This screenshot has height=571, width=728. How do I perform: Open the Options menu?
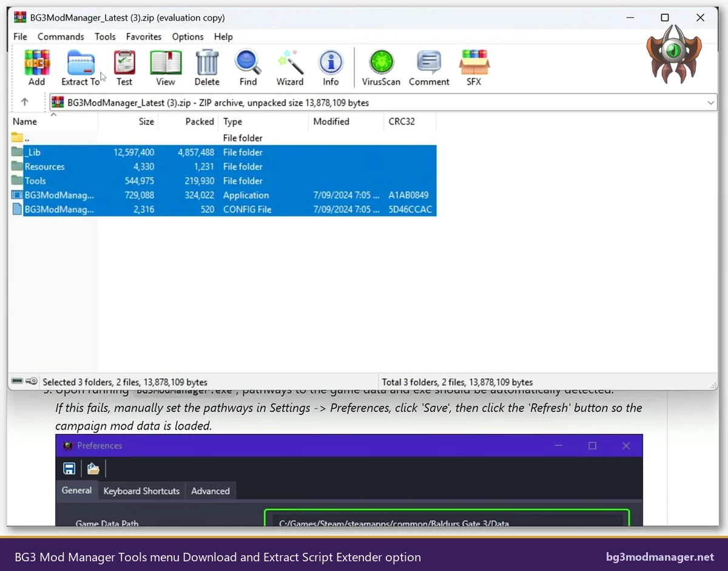pos(187,36)
